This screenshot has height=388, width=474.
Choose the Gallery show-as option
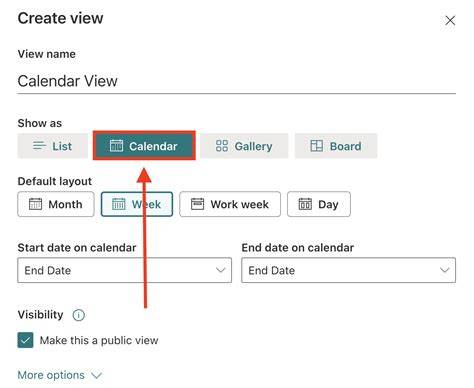[x=244, y=146]
